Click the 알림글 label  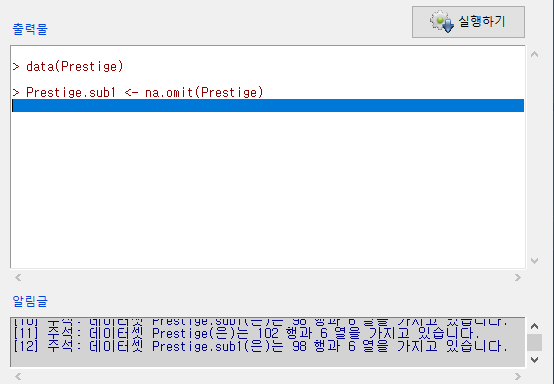(x=30, y=301)
